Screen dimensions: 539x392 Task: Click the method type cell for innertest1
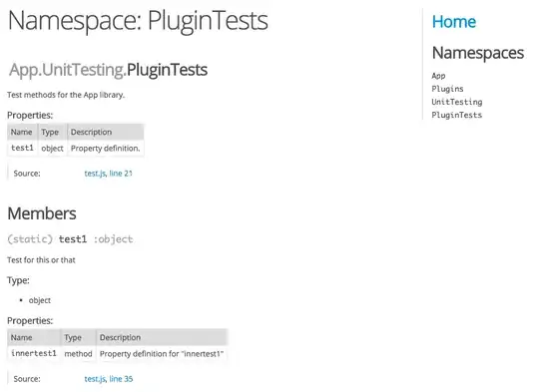click(x=78, y=353)
